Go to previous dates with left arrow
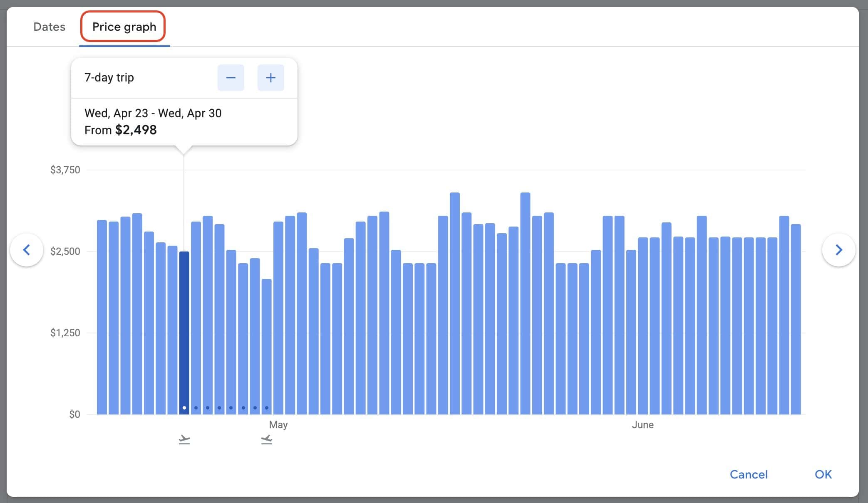 [x=27, y=250]
